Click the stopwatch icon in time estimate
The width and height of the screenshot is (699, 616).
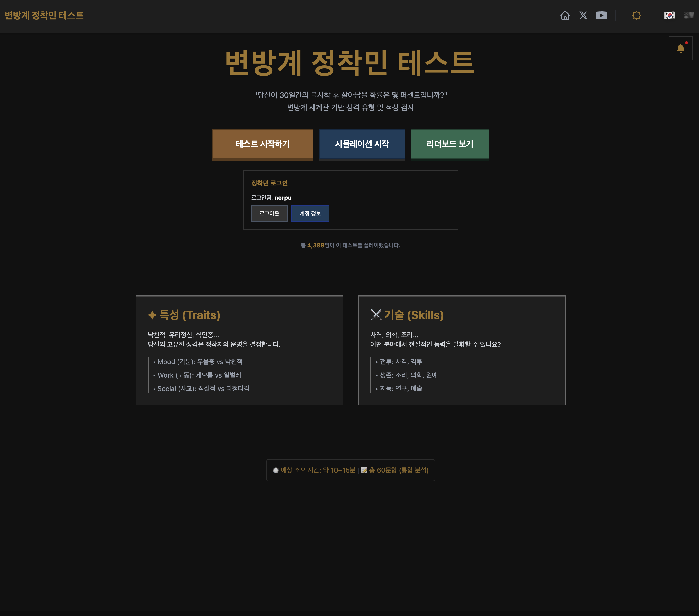point(276,470)
